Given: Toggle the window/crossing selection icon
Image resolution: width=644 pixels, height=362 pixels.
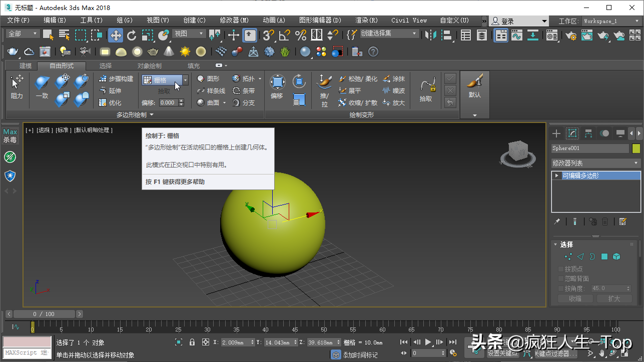Looking at the screenshot, I should point(97,35).
